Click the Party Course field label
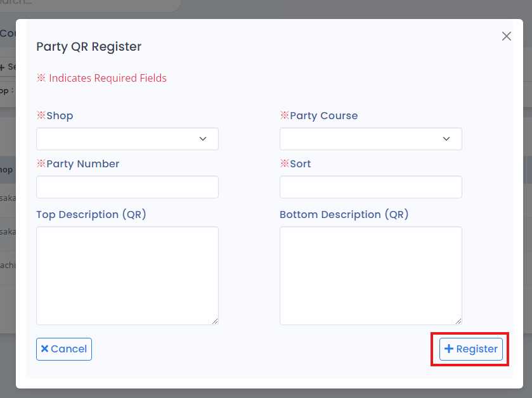532x398 pixels. 323,116
